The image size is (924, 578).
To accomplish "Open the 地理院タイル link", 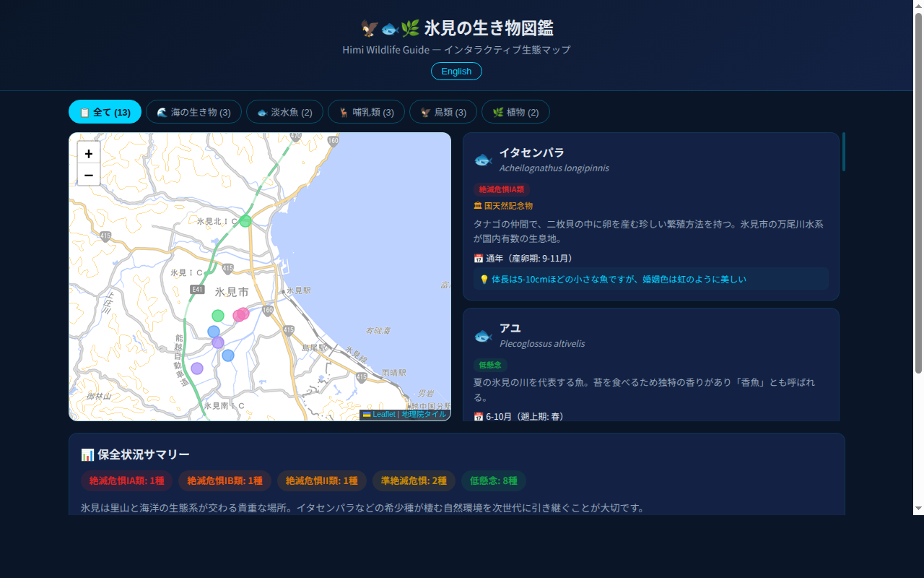I will tap(422, 414).
